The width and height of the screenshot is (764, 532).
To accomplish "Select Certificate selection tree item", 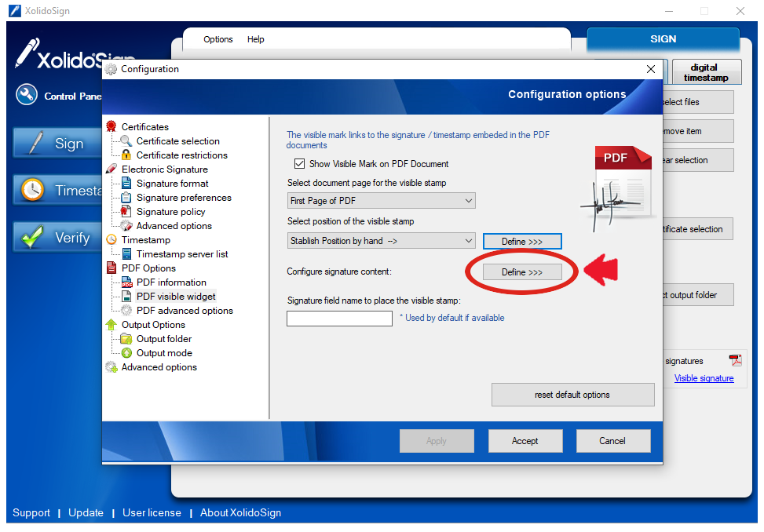I will [x=177, y=140].
